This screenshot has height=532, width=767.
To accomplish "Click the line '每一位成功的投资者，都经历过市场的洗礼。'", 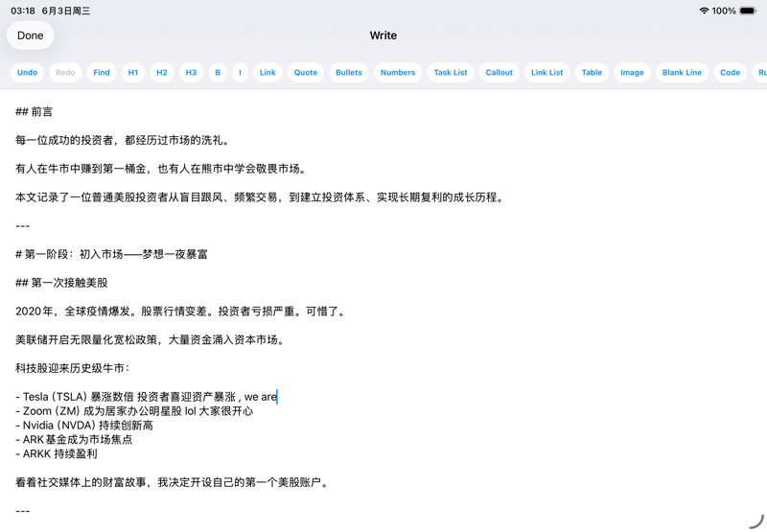I will (x=123, y=140).
